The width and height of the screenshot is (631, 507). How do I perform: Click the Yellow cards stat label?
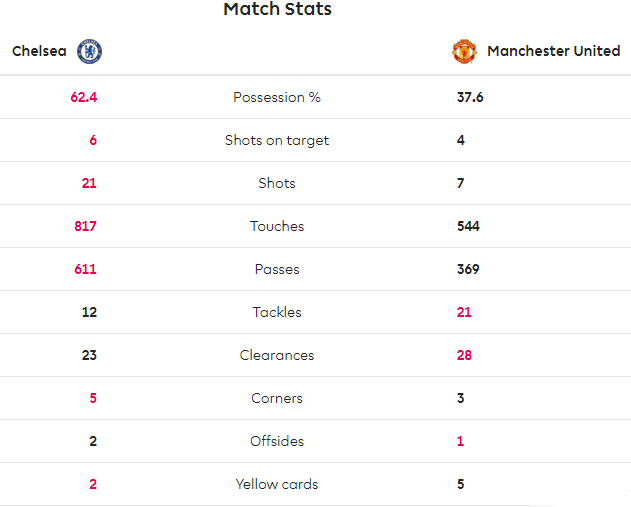pyautogui.click(x=277, y=484)
